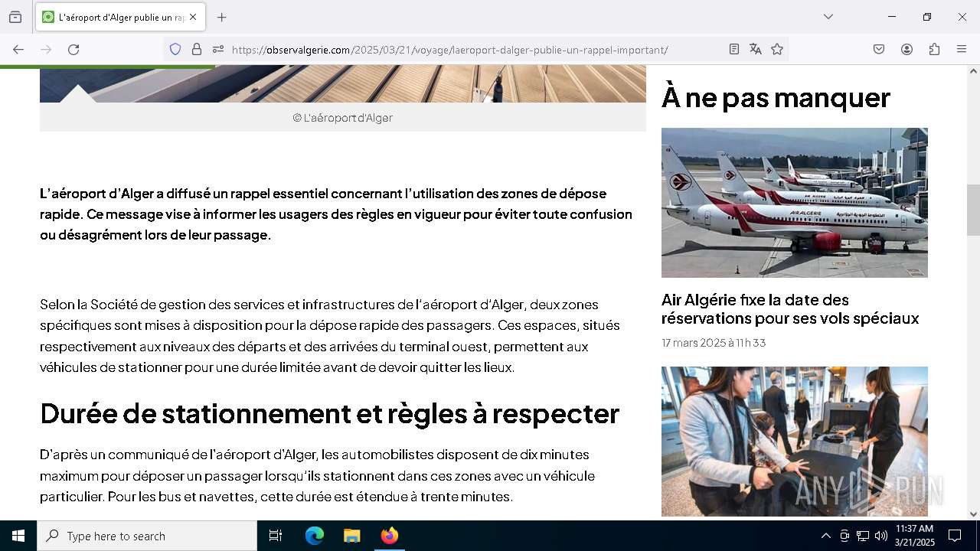Viewport: 980px width, 551px height.
Task: Select the L'aéroport d'Alger publie tab
Action: click(121, 17)
